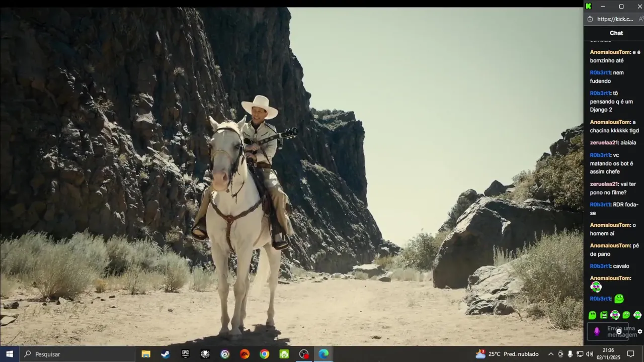This screenshot has height=362, width=644.
Task: Click the emote posted by AnomalousTom
Action: pos(596,287)
